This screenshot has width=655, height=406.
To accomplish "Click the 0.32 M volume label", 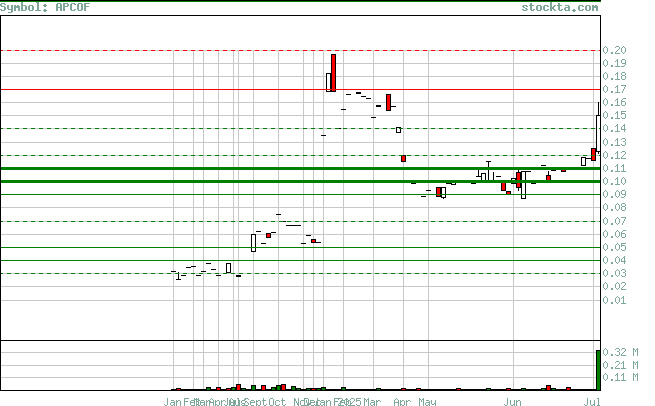I will (621, 352).
